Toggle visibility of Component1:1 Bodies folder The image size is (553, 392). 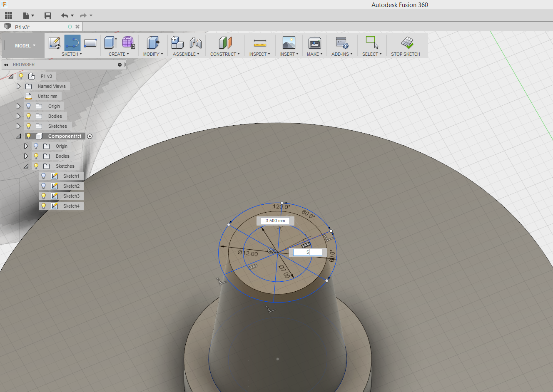[x=36, y=156]
